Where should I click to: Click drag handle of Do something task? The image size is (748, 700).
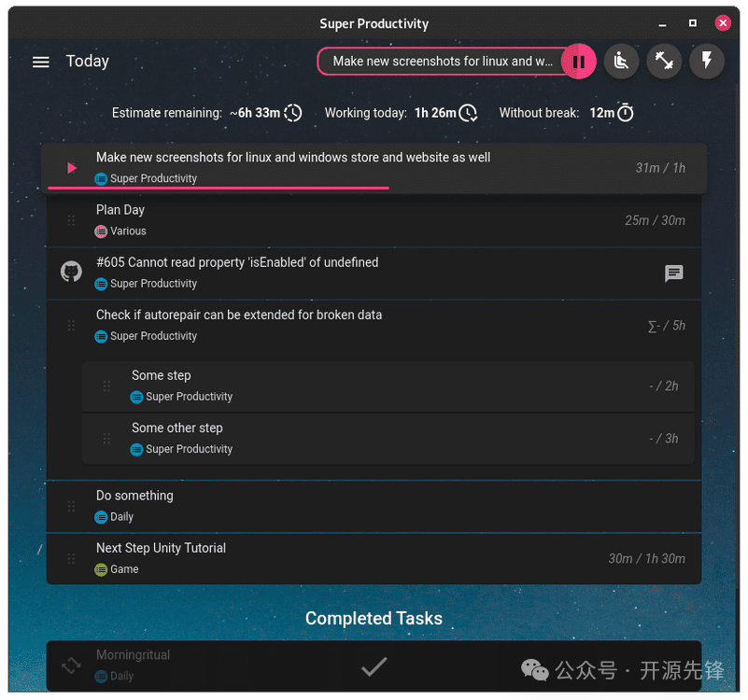71,506
